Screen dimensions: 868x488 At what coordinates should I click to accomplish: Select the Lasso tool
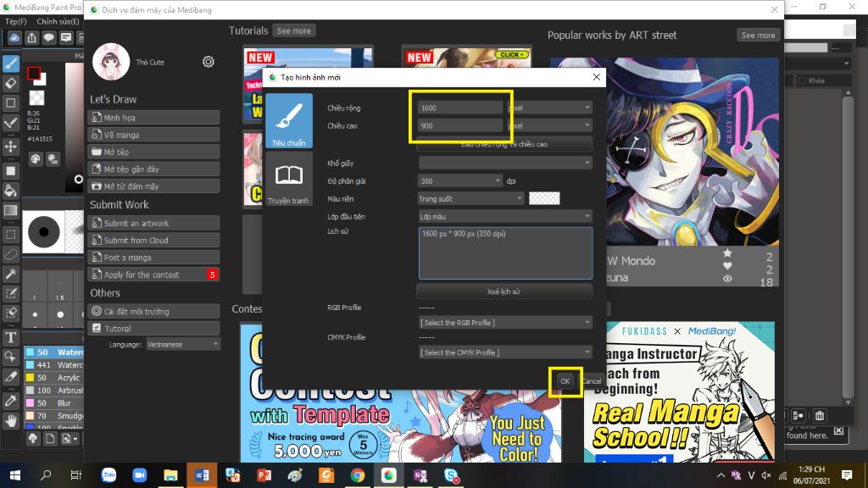(x=10, y=254)
